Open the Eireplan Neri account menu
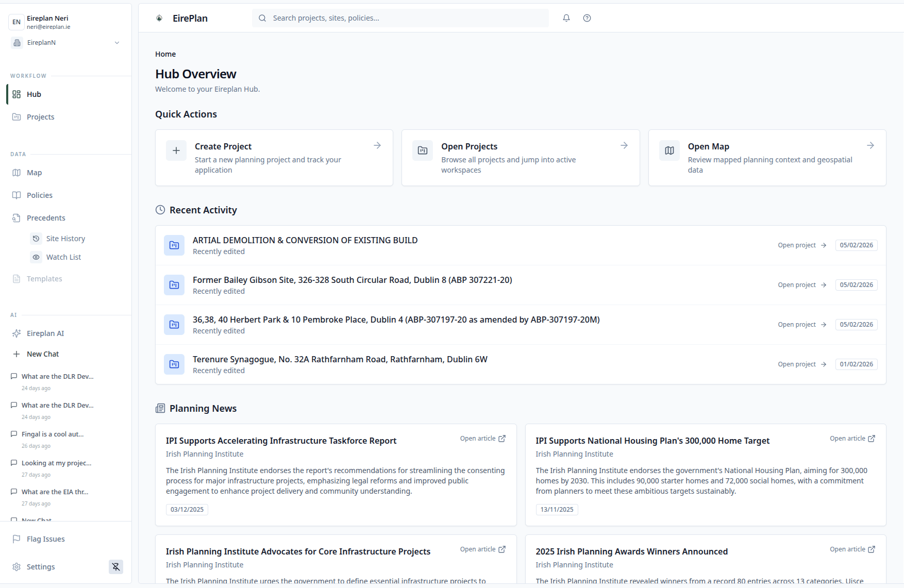Screen dimensions: 904x588 [47, 22]
